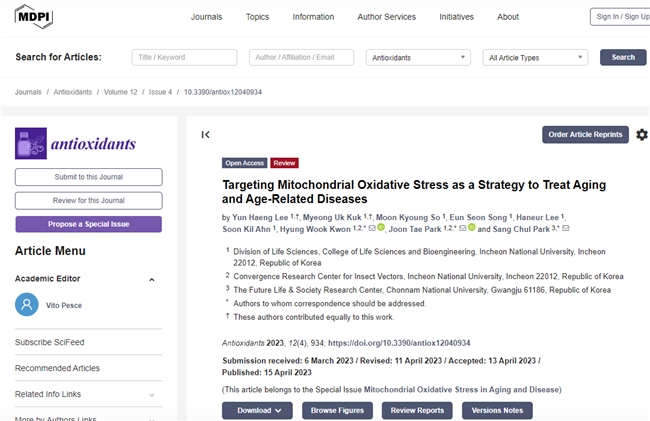This screenshot has height=421, width=650.
Task: Open ORCID icon next to Hyung Wook Kwon
Action: coord(380,228)
